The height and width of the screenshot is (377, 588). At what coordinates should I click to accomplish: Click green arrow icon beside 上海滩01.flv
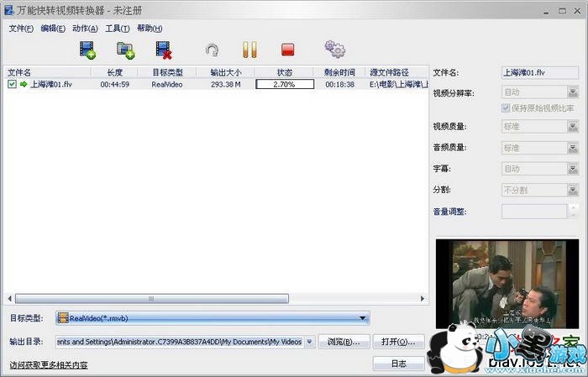(24, 84)
